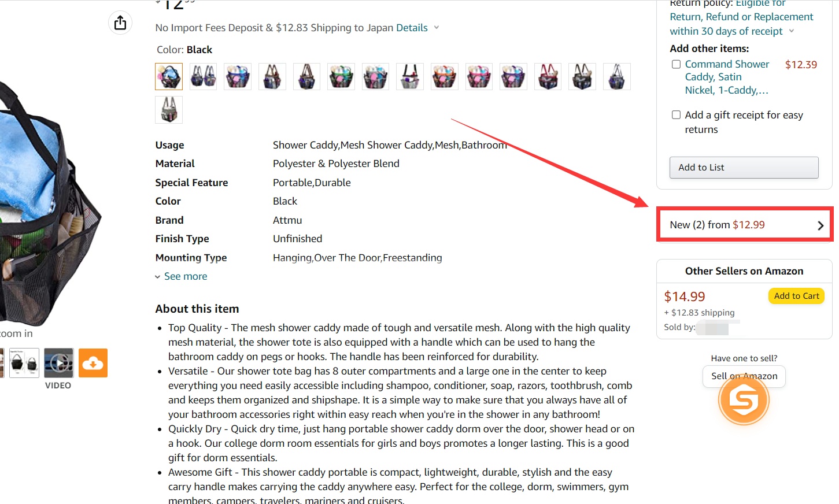Open the import fees Details link

(412, 28)
